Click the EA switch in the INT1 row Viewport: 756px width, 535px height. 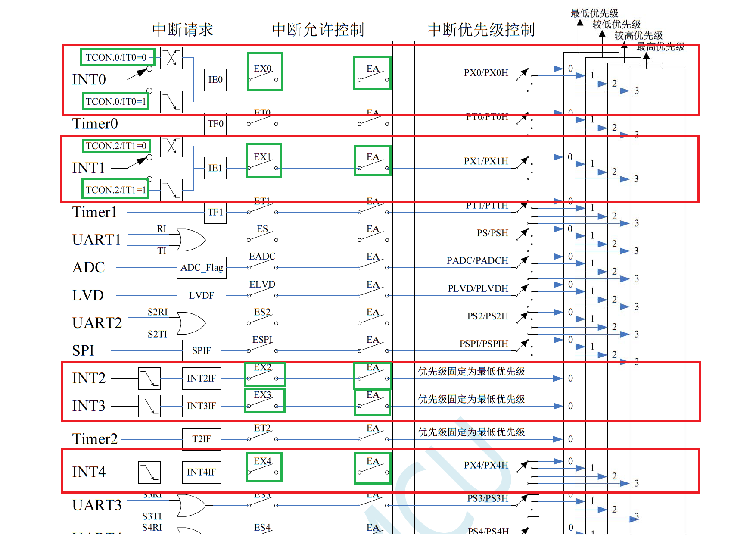(373, 165)
